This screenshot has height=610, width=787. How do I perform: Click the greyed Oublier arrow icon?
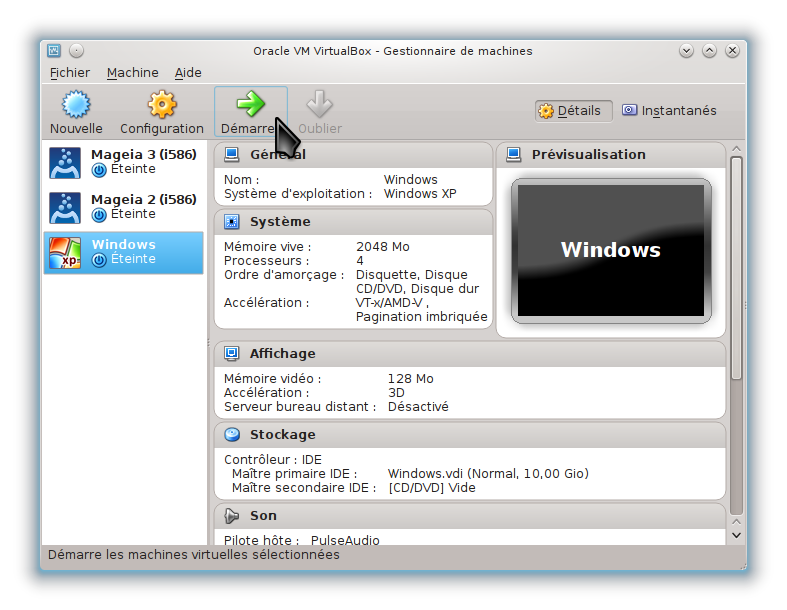coord(320,104)
